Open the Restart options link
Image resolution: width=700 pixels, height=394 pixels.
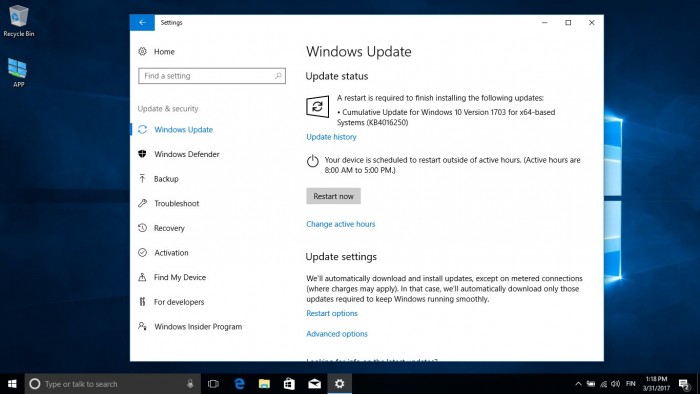(x=332, y=313)
